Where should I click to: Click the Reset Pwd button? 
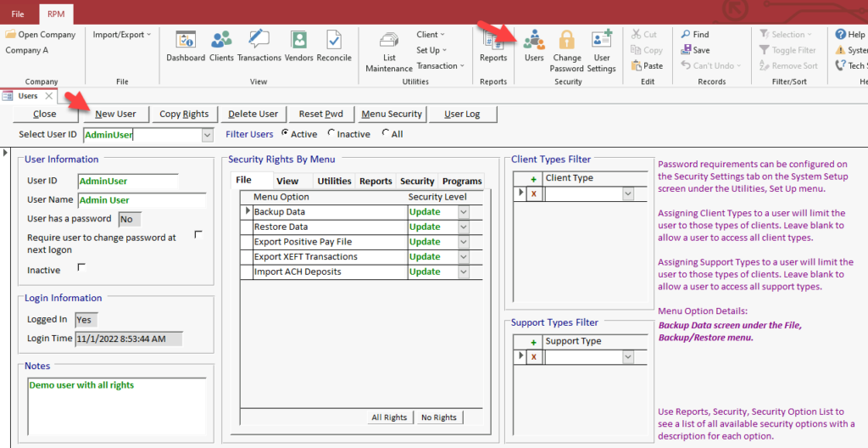321,115
